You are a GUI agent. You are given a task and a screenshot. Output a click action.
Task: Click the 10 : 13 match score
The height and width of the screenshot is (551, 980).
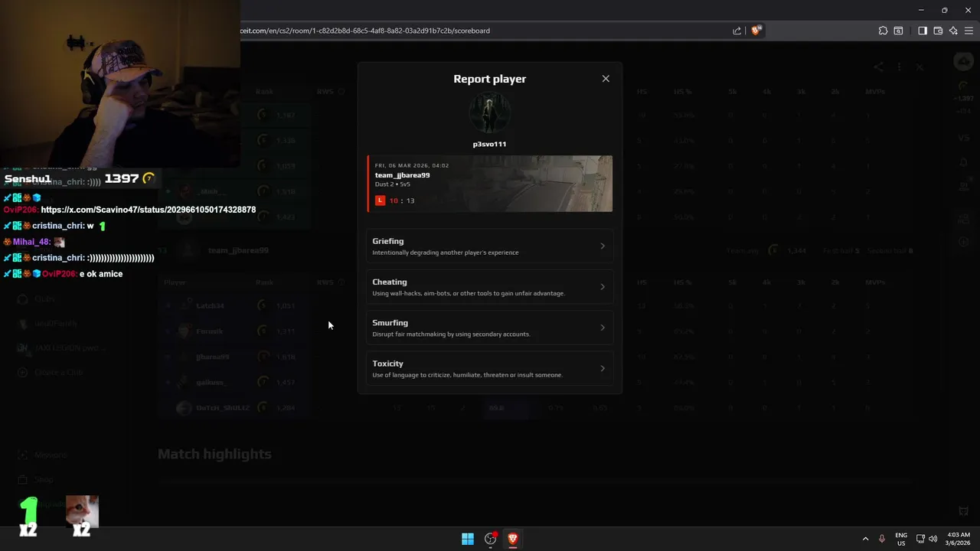point(402,201)
